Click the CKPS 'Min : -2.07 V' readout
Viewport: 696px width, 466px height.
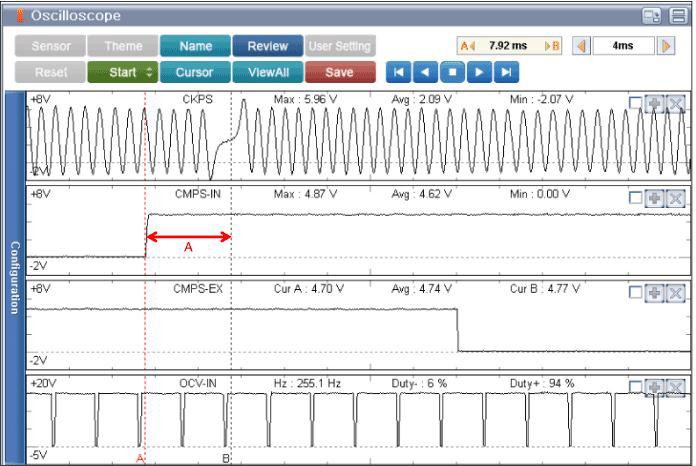[542, 99]
